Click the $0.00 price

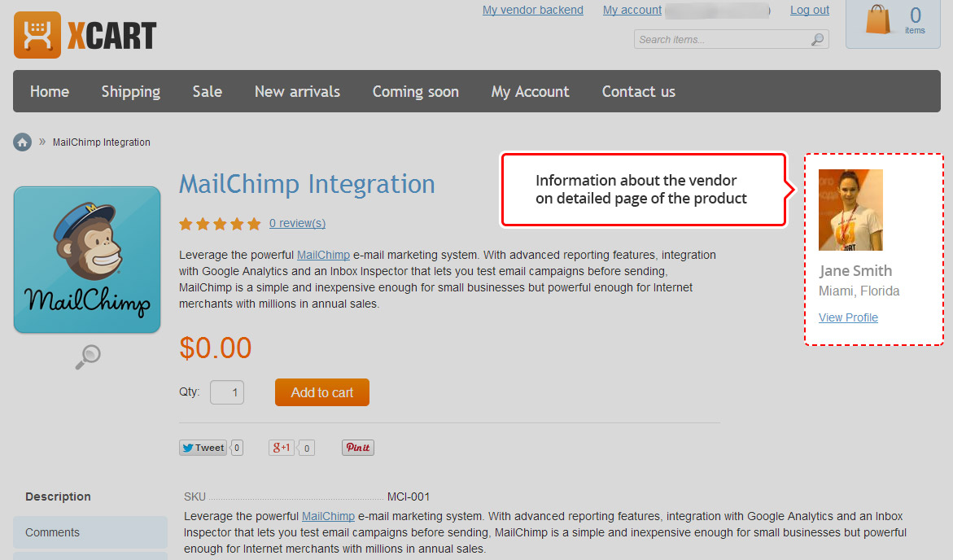[215, 348]
